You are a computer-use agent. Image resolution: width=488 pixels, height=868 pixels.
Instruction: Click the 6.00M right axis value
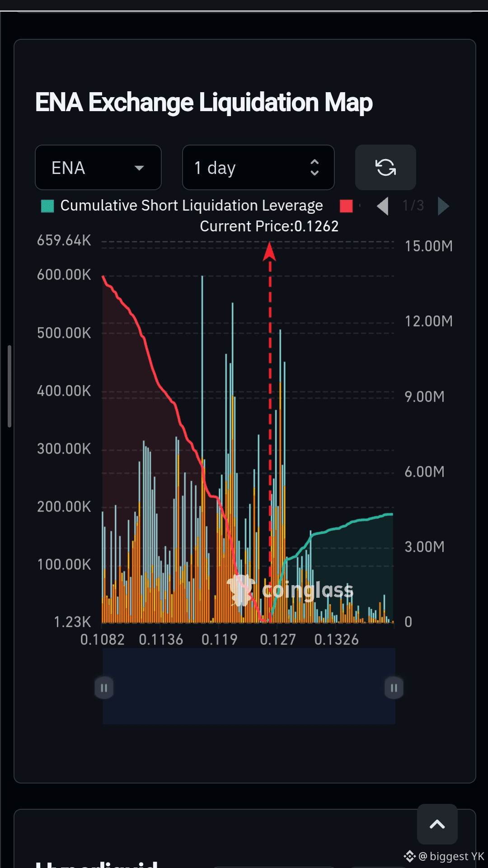(425, 471)
